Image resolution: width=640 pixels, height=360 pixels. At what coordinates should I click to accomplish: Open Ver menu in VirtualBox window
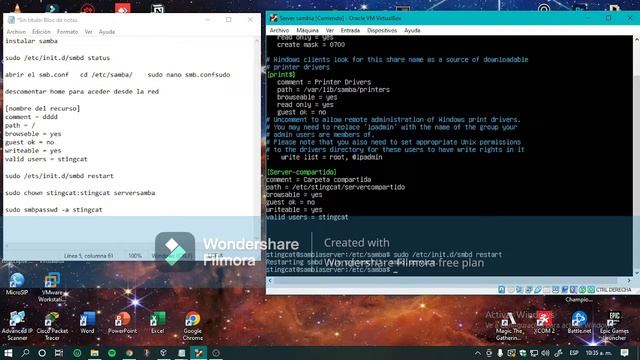coord(329,31)
